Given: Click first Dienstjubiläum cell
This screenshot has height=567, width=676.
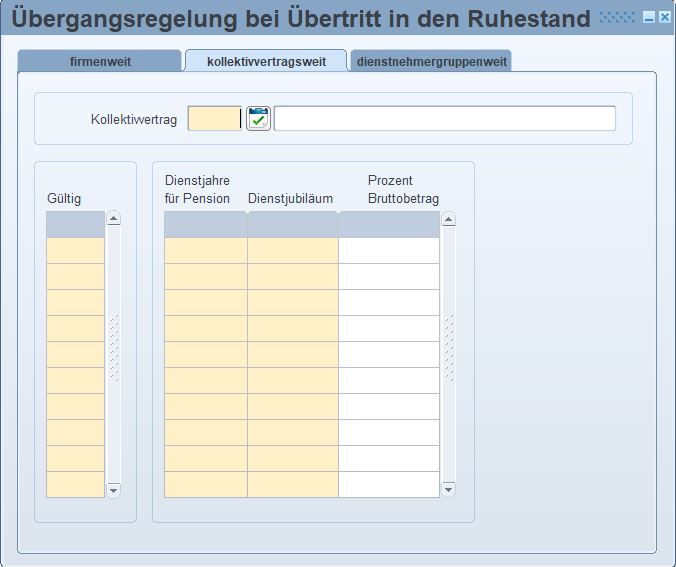Looking at the screenshot, I should click(x=292, y=250).
